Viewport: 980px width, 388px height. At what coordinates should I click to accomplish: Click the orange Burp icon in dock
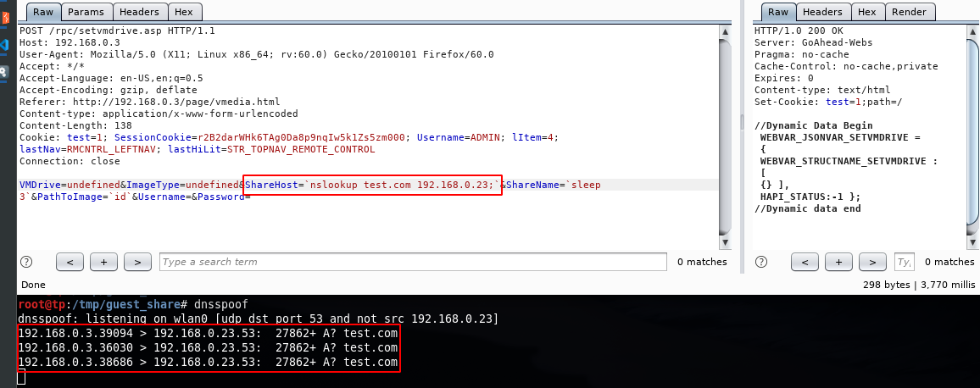click(x=5, y=18)
